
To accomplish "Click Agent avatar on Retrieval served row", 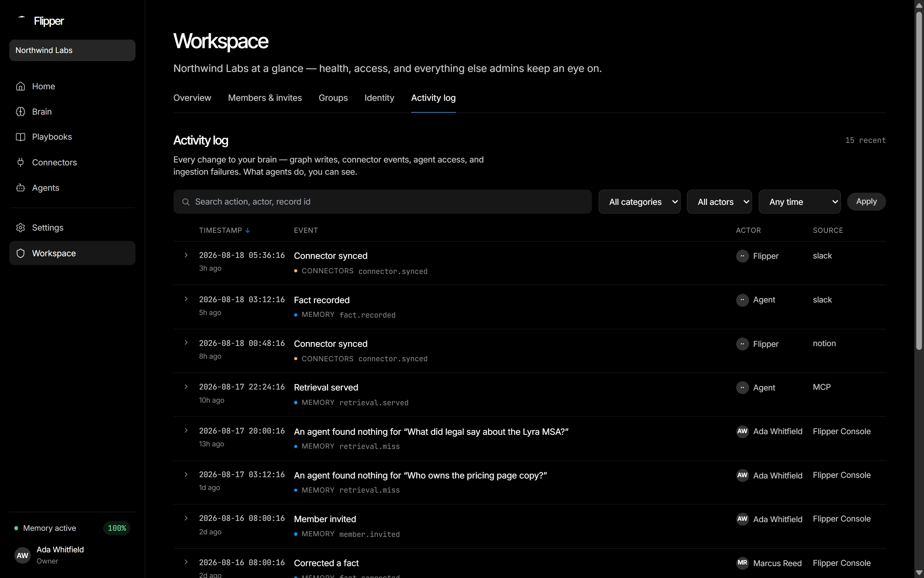I will pyautogui.click(x=742, y=388).
